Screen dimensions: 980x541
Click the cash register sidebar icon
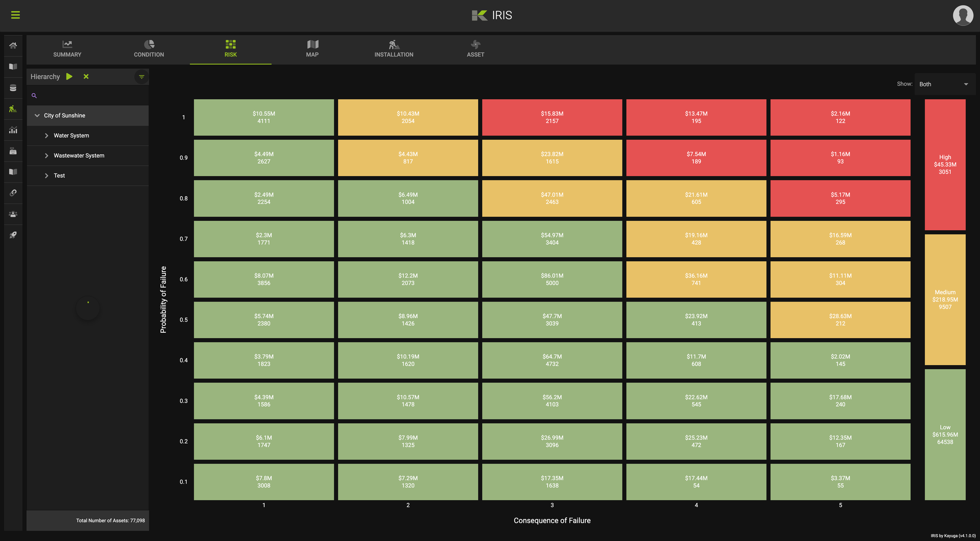coord(13,151)
